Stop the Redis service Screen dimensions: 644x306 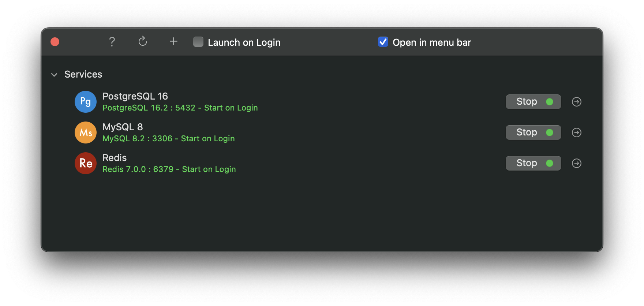tap(533, 163)
